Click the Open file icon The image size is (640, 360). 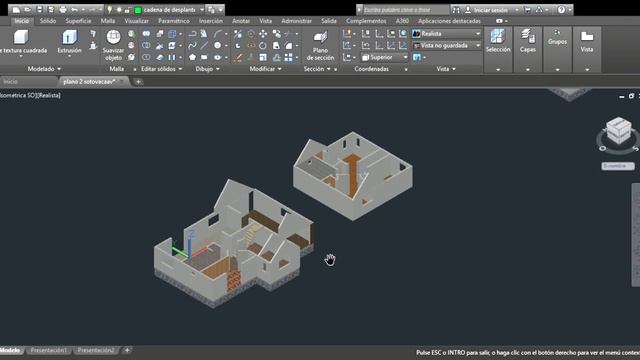pos(28,9)
